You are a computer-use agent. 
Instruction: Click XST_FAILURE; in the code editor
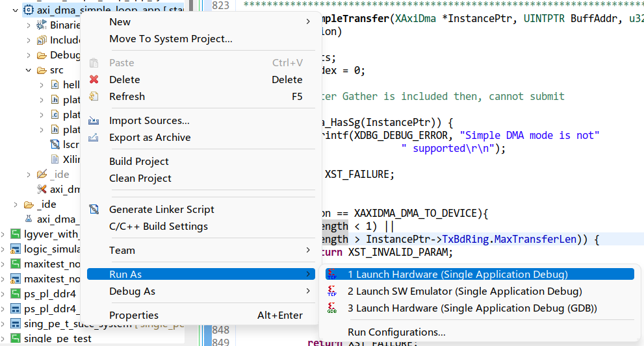point(359,175)
